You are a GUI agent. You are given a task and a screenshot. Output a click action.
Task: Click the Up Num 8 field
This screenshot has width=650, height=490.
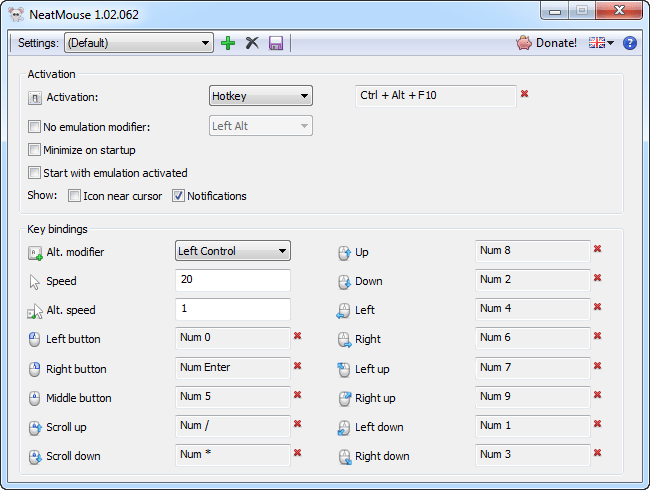click(x=533, y=251)
